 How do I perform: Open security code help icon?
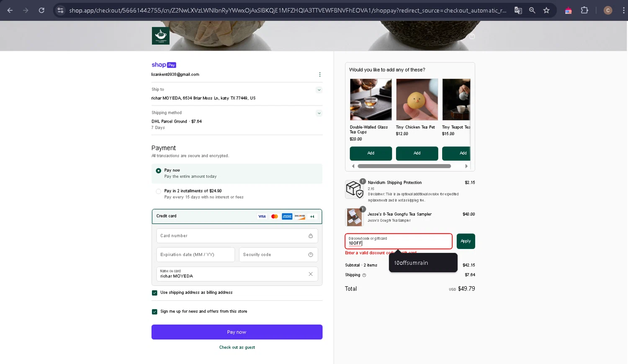click(311, 255)
